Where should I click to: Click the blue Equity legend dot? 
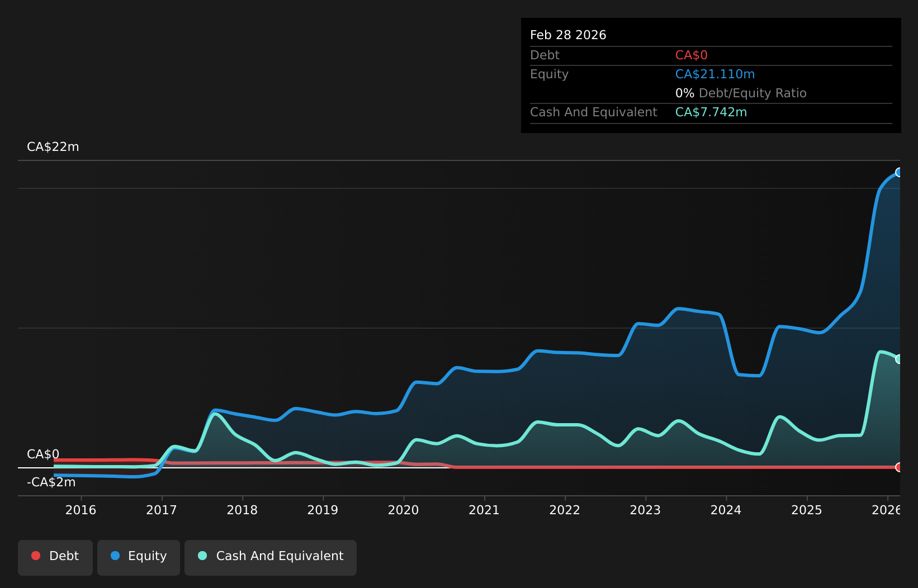(x=115, y=556)
